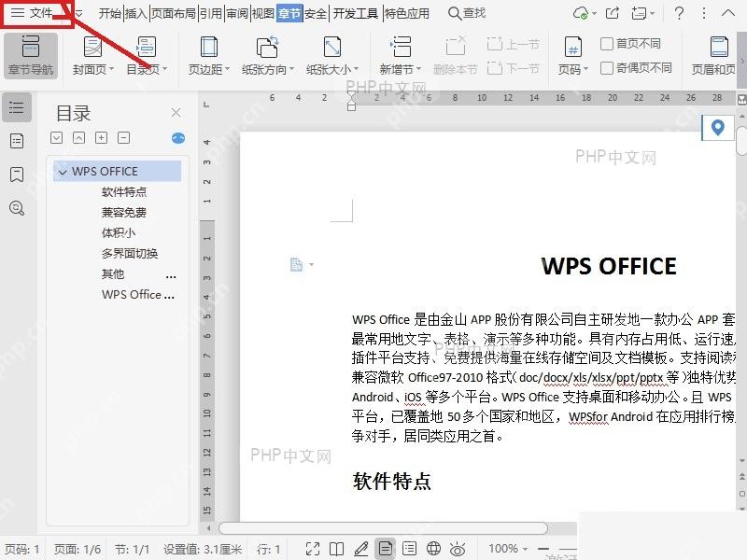Screen dimensions: 747x560
Task: Click the 目录页 contents page icon
Action: [x=146, y=48]
